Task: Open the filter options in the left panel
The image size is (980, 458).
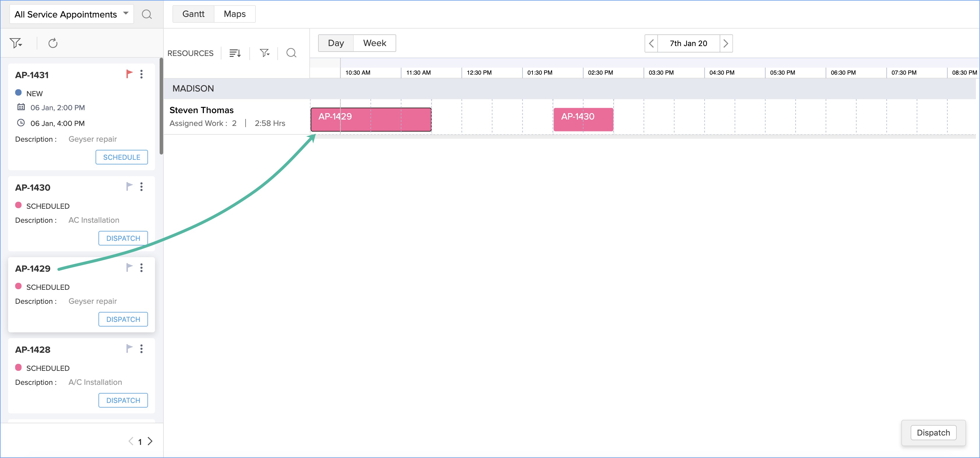Action: (x=16, y=43)
